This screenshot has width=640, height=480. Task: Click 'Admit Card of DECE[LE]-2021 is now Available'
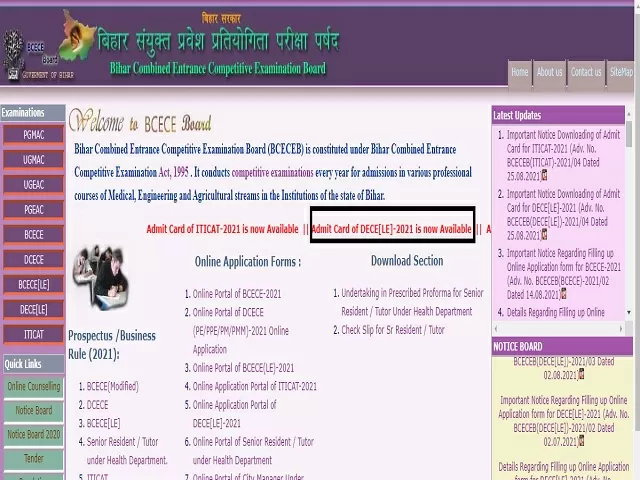pyautogui.click(x=391, y=229)
